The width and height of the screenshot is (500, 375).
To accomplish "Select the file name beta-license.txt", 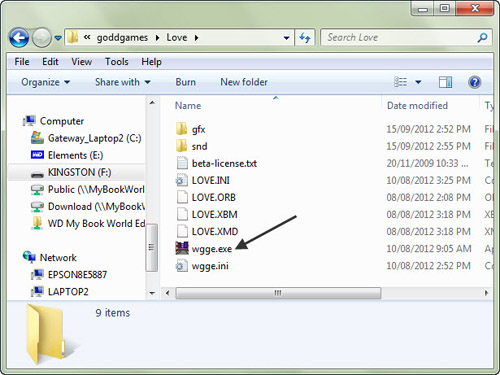I will 224,163.
